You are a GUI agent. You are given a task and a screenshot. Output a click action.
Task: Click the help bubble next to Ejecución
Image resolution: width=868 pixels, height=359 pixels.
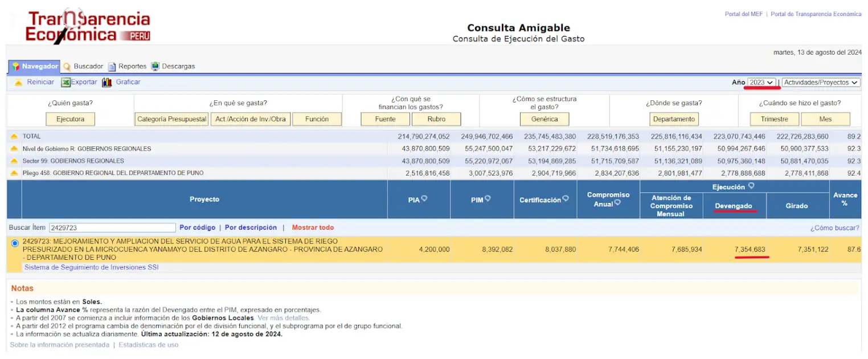pyautogui.click(x=751, y=186)
